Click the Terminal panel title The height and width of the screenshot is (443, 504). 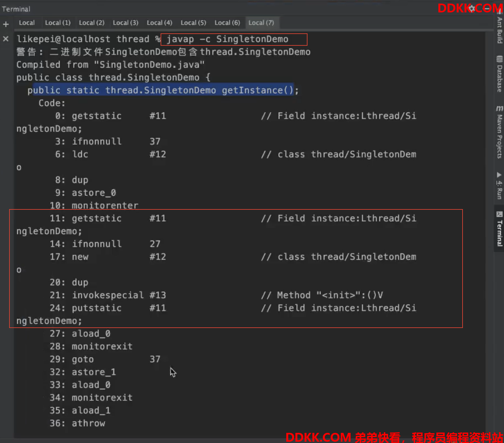click(16, 9)
